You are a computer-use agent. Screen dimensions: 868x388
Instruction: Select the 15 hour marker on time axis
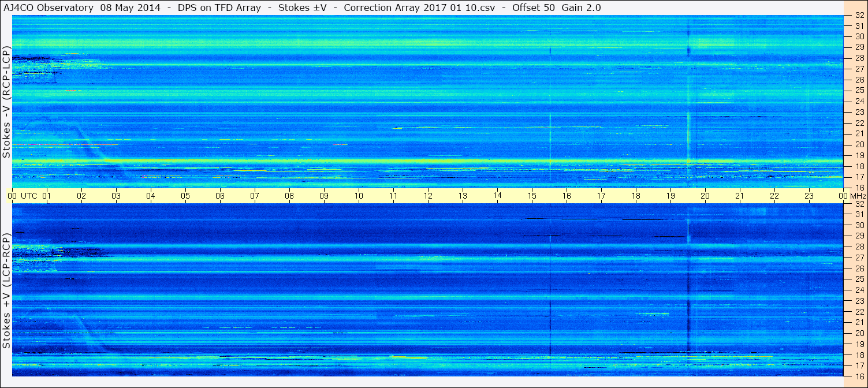point(532,196)
